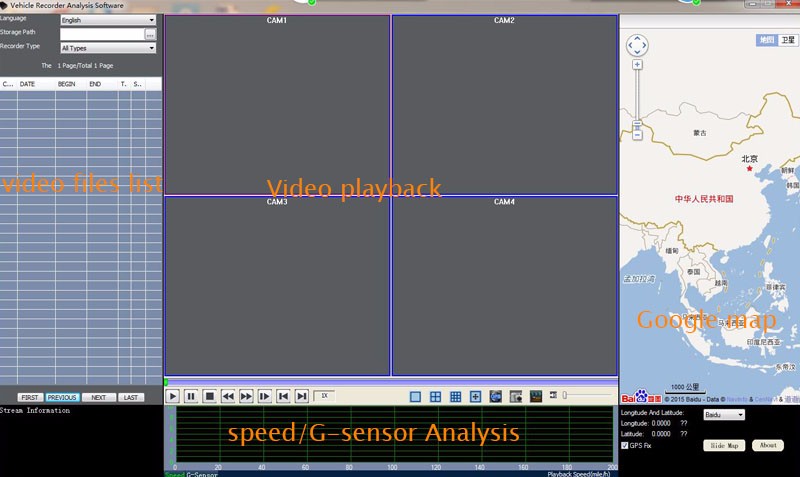Screen dimensions: 800x477
Task: Expand the Recorder Type dropdown
Action: coord(108,48)
